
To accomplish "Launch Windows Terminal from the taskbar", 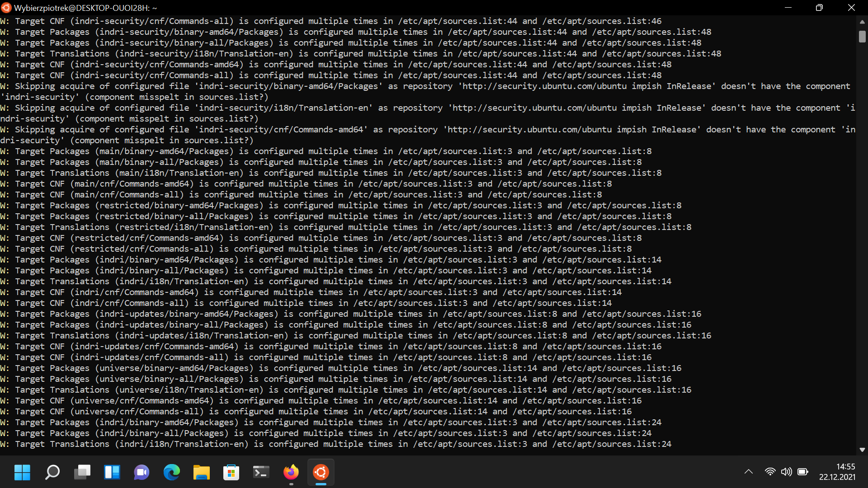I will pyautogui.click(x=261, y=472).
